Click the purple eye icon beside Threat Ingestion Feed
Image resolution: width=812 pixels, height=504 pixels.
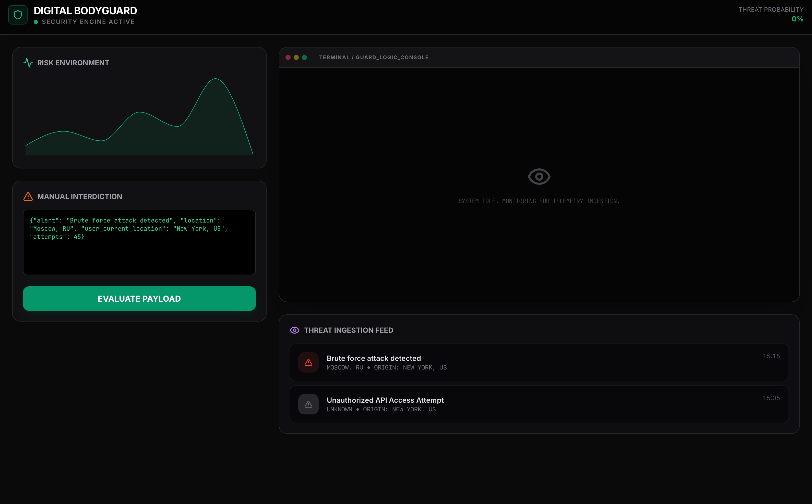click(x=294, y=330)
